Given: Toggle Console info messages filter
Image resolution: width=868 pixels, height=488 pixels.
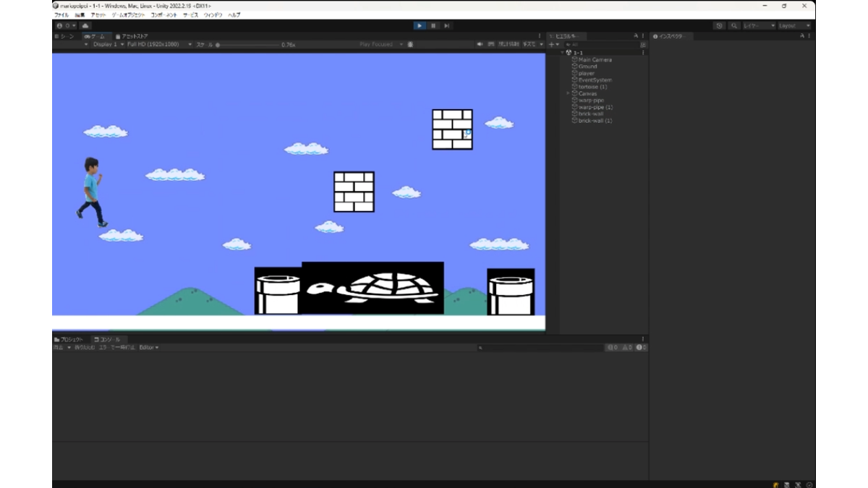Looking at the screenshot, I should (x=613, y=348).
